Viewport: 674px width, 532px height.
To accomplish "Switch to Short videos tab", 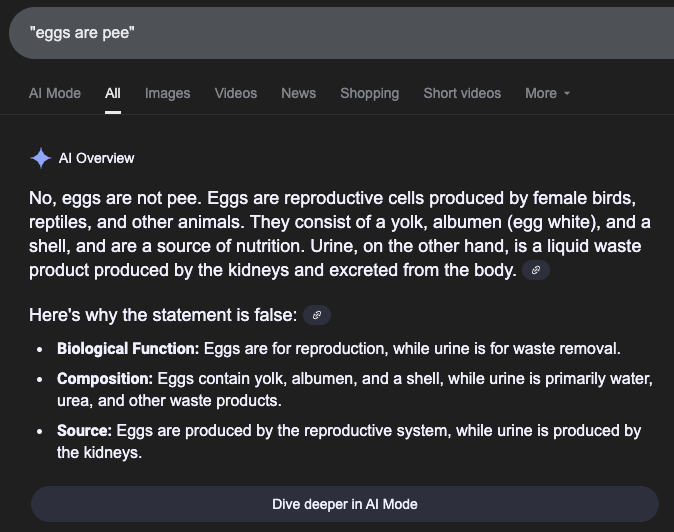I will click(462, 93).
